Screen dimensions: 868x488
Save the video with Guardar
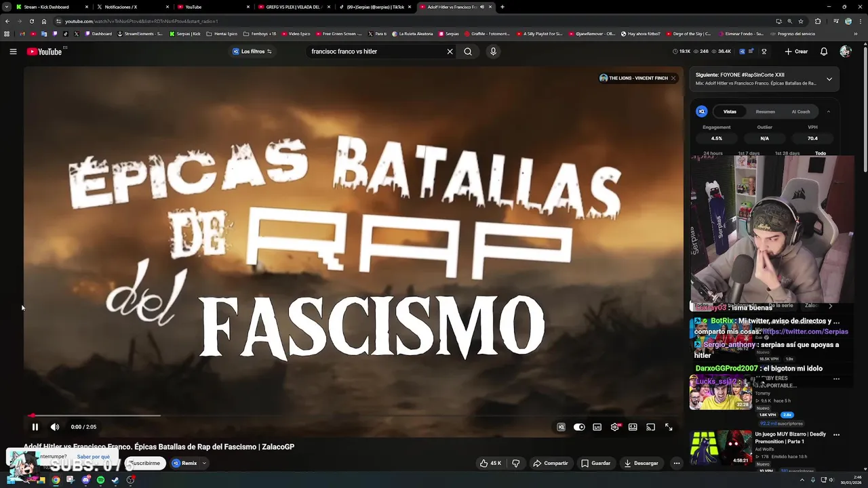pos(596,464)
